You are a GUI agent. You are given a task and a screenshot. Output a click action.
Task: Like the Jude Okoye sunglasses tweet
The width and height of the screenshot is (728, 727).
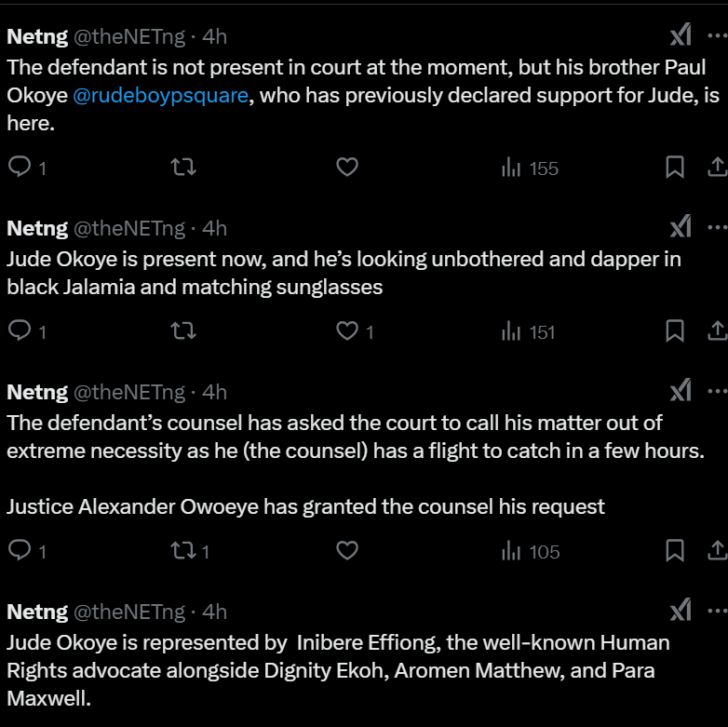tap(346, 331)
